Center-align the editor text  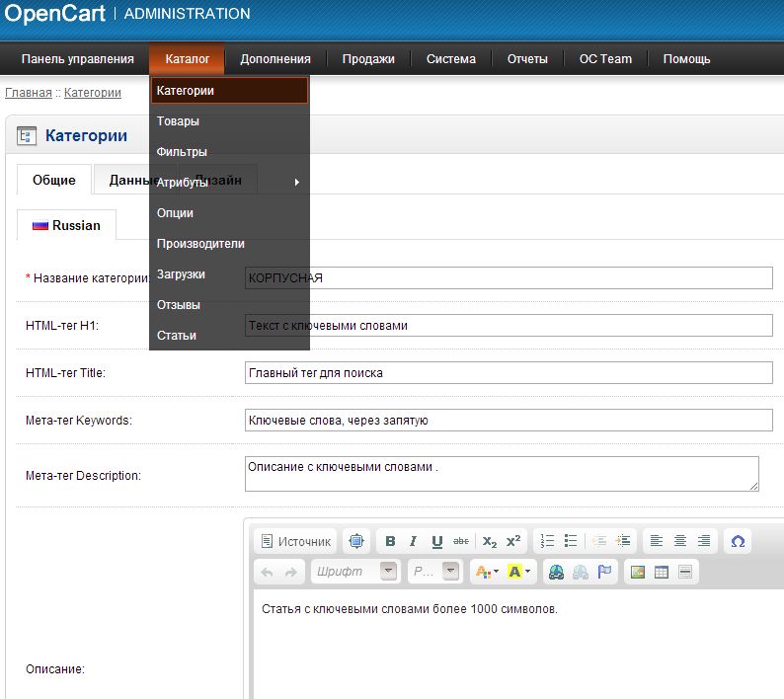[680, 541]
